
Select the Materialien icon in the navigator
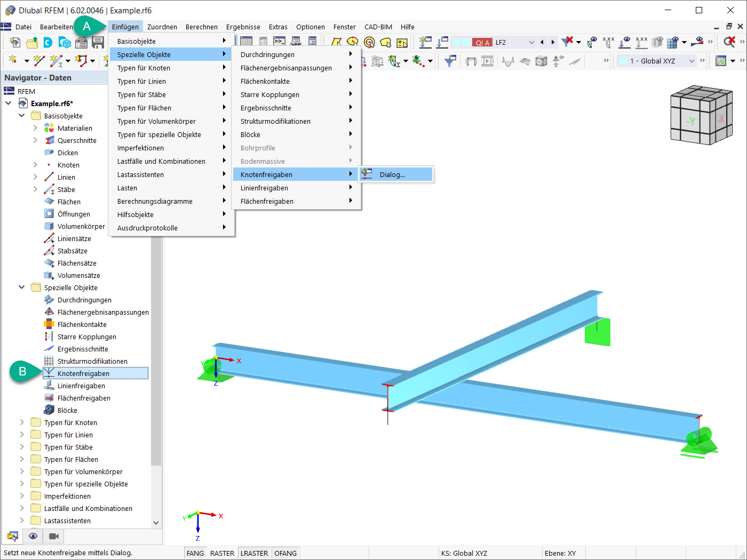pyautogui.click(x=49, y=128)
